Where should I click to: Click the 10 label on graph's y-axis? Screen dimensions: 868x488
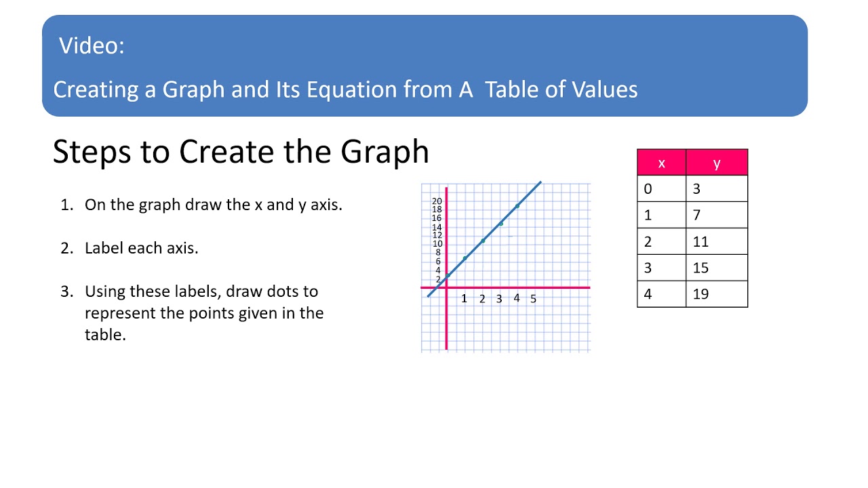(437, 244)
